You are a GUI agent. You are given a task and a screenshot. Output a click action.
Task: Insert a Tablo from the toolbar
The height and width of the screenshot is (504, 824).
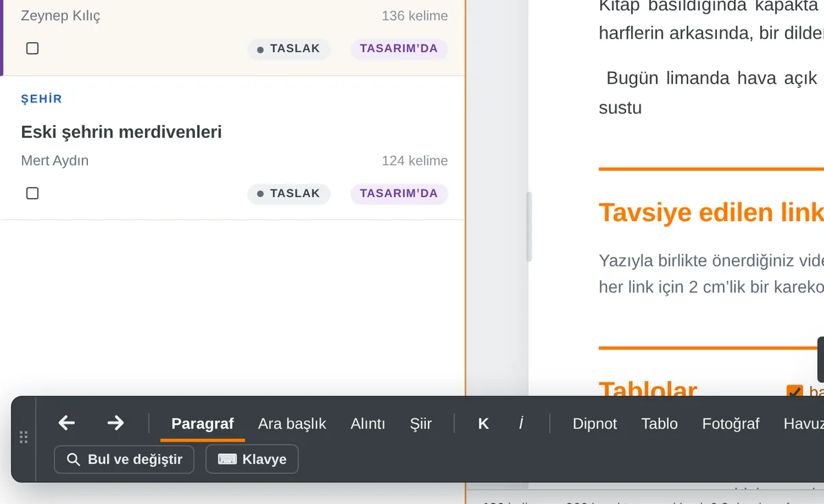659,424
